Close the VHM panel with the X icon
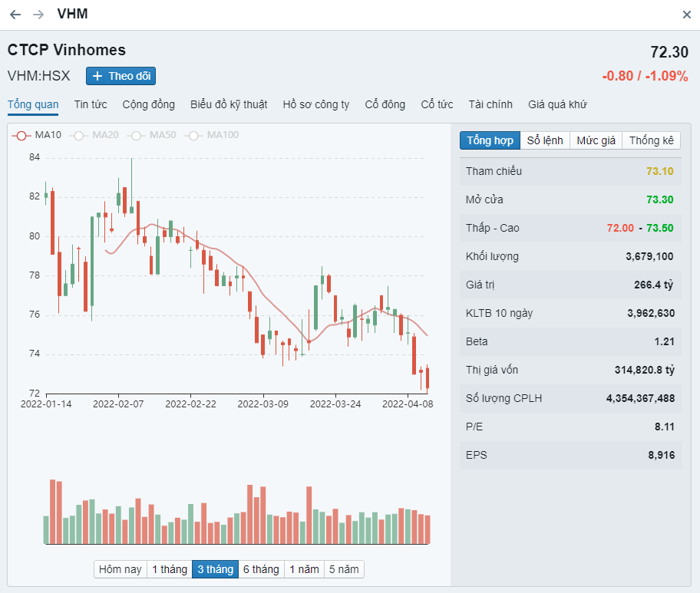The height and width of the screenshot is (593, 700). pos(687,15)
